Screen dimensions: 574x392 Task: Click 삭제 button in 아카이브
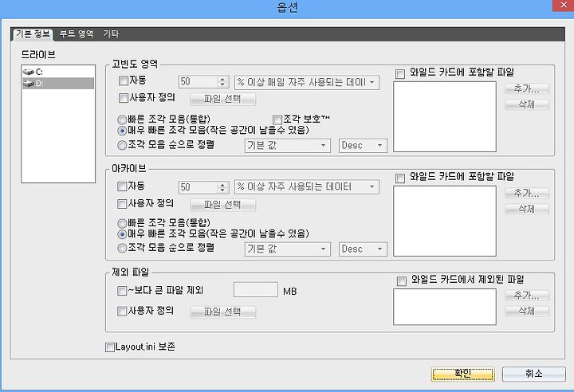[x=527, y=209]
